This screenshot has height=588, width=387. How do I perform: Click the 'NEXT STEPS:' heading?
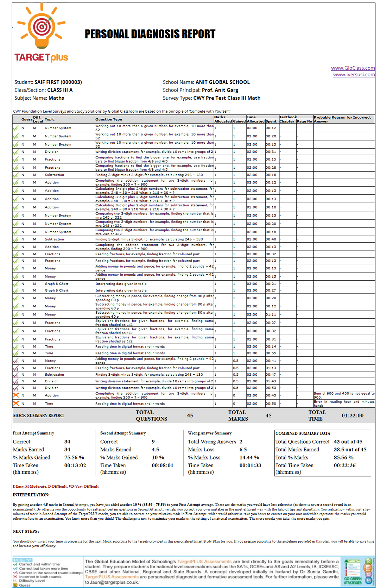tap(26, 531)
